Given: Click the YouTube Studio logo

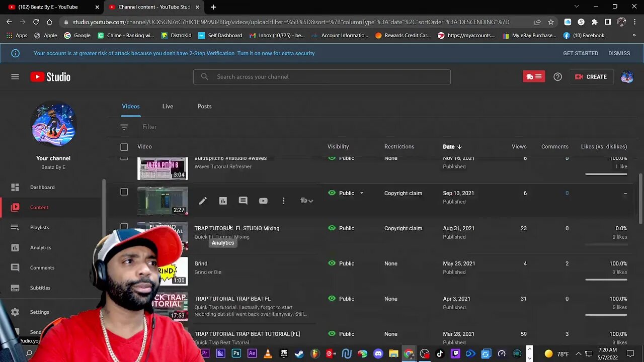Looking at the screenshot, I should [50, 77].
